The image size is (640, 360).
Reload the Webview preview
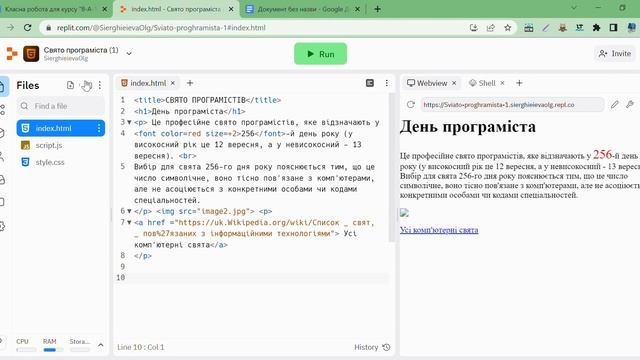(x=411, y=104)
